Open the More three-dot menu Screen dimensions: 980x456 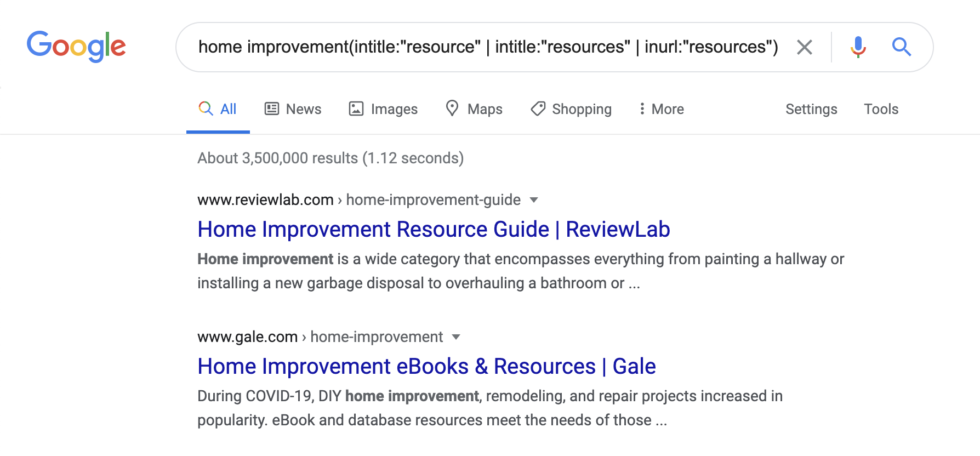662,109
